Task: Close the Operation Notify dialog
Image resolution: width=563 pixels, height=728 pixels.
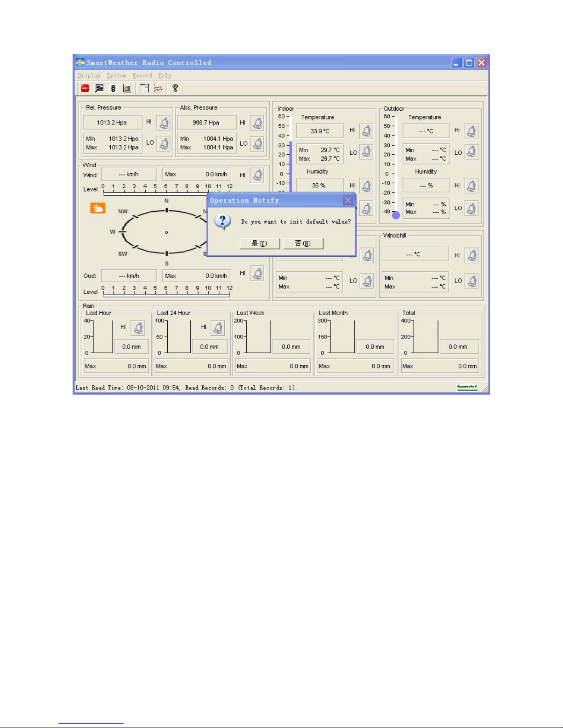Action: pos(348,200)
